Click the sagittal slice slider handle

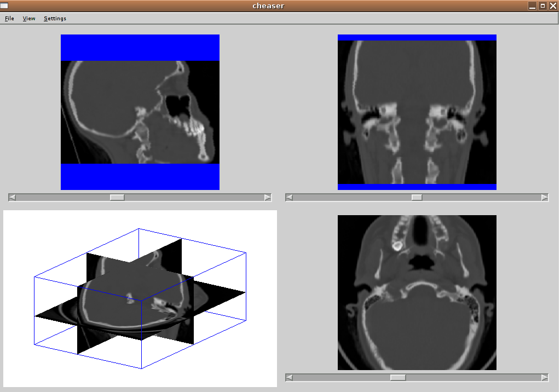[x=117, y=198]
